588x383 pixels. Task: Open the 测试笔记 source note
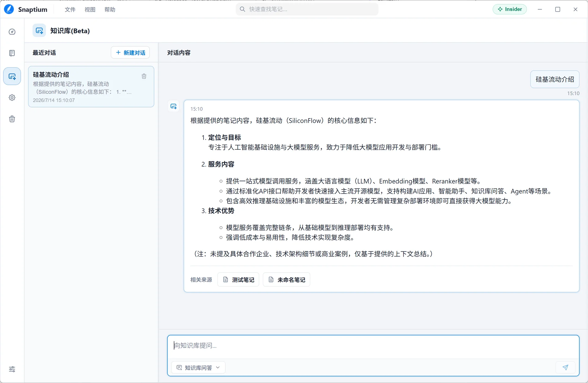[x=238, y=280]
